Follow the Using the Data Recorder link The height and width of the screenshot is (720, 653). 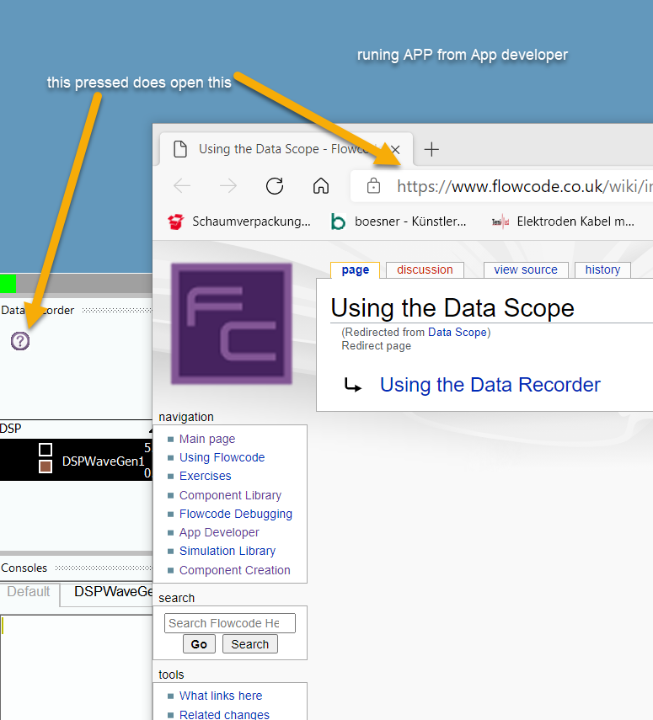pyautogui.click(x=490, y=385)
